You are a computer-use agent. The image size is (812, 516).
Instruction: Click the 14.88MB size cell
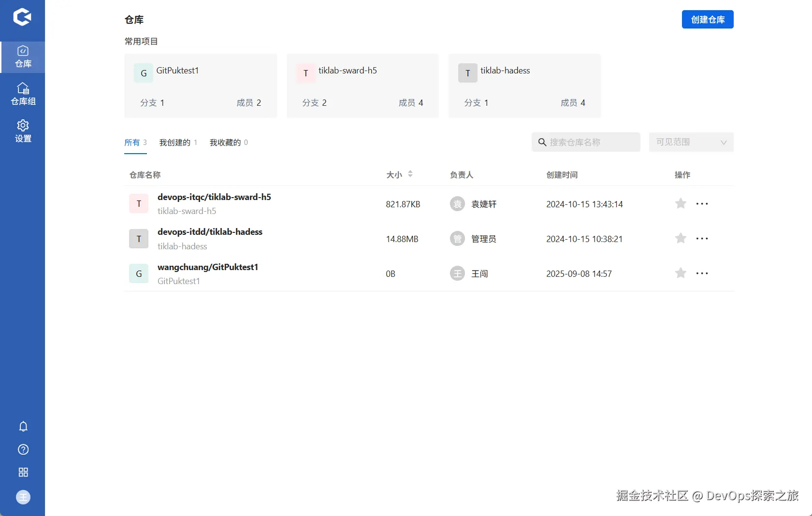point(402,239)
